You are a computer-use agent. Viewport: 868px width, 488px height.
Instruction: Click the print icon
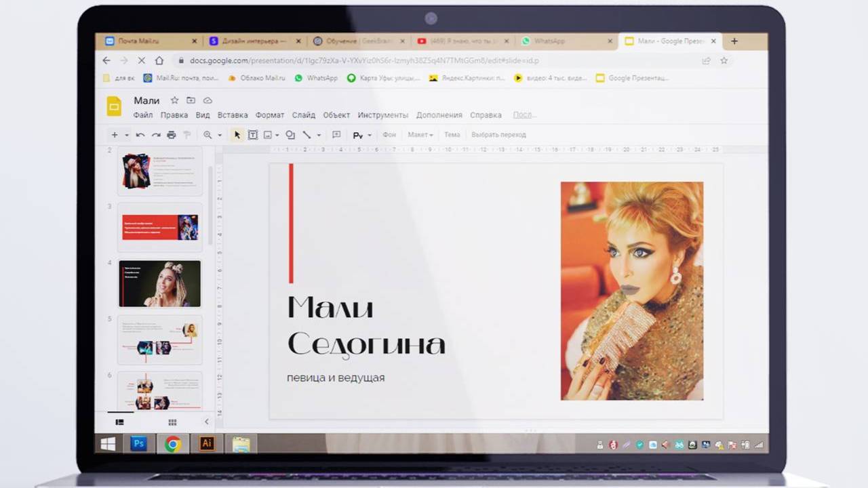172,135
